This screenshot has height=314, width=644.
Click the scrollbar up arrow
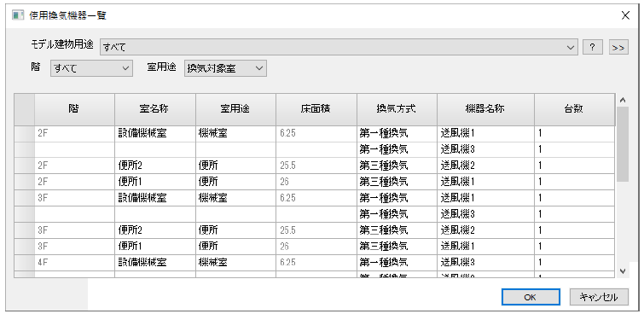coord(622,101)
